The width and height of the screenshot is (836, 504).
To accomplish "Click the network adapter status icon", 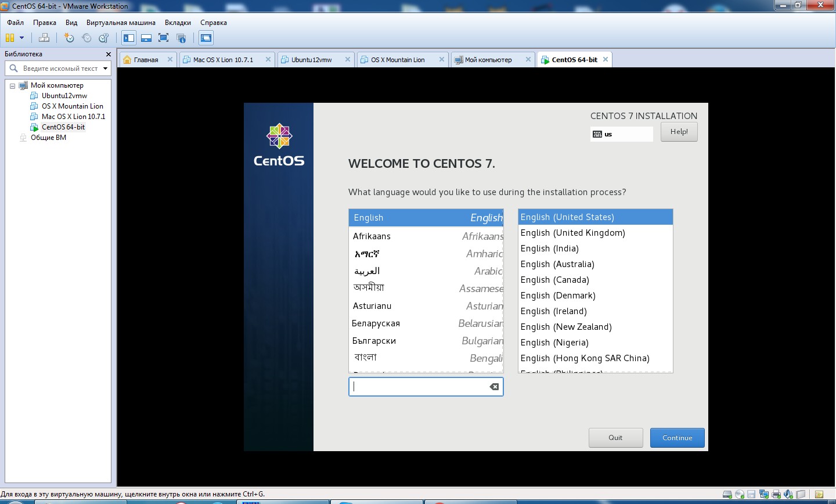I will pyautogui.click(x=764, y=495).
